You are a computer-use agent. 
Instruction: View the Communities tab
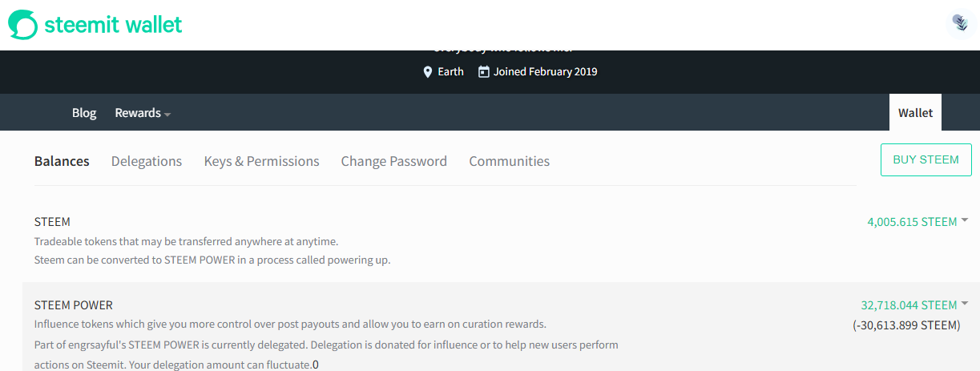509,161
